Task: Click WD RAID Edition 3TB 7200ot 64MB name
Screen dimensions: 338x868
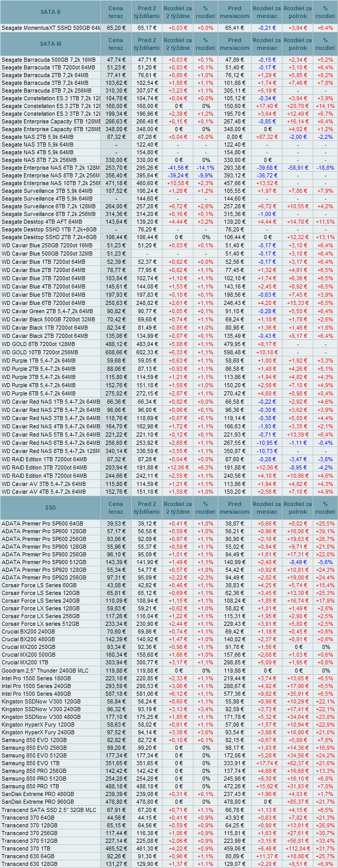Action: click(44, 467)
